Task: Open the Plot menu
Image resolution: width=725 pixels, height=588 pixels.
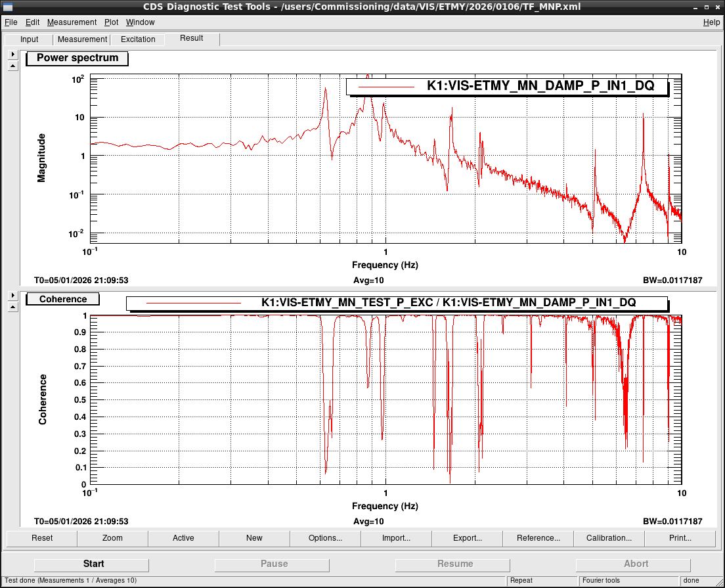Action: point(111,22)
